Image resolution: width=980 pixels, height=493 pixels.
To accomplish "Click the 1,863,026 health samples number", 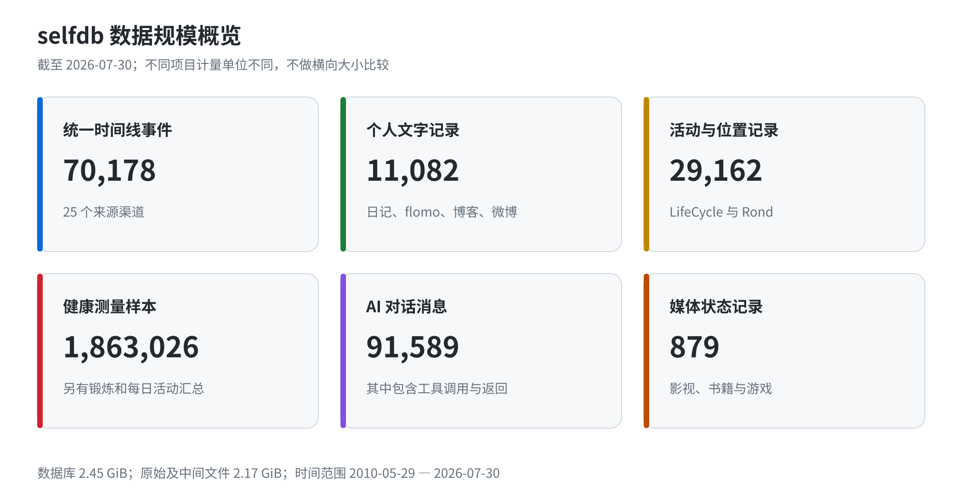I will [131, 347].
